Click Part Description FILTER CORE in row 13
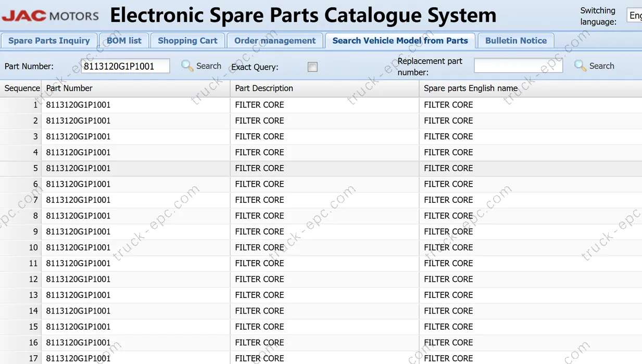Image resolution: width=642 pixels, height=364 pixels. point(259,295)
